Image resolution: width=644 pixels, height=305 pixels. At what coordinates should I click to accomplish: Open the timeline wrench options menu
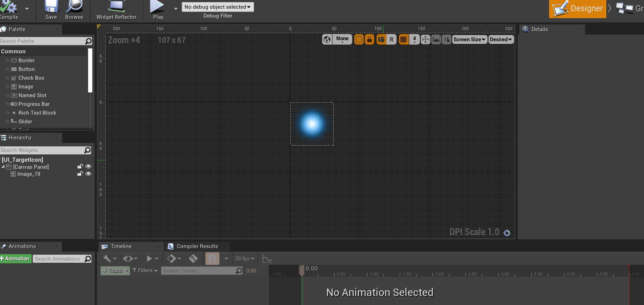pos(110,259)
